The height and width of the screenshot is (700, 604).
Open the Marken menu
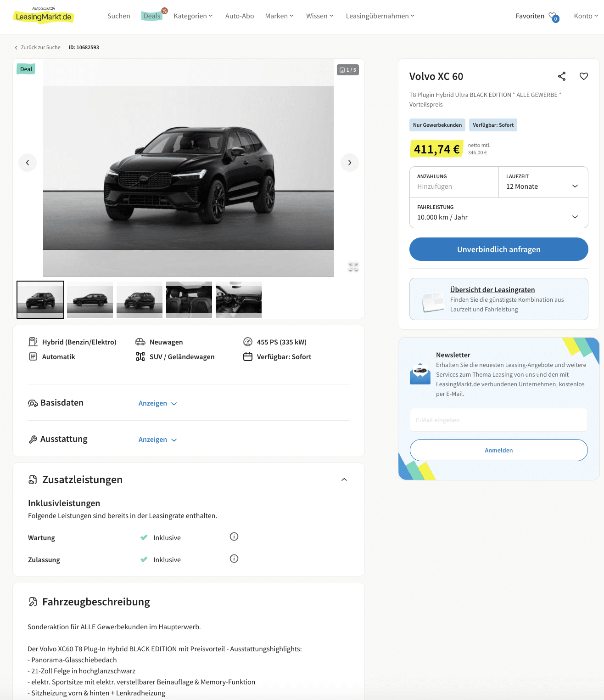point(279,16)
